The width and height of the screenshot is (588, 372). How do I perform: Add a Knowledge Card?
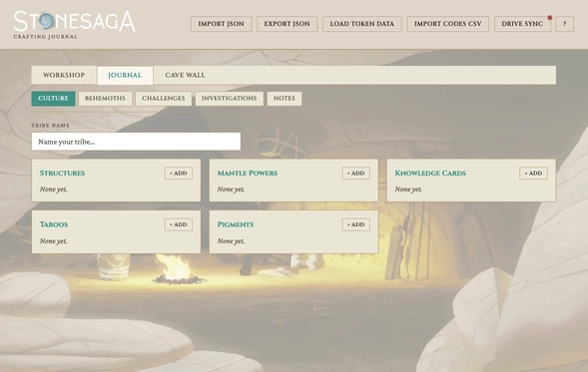534,174
